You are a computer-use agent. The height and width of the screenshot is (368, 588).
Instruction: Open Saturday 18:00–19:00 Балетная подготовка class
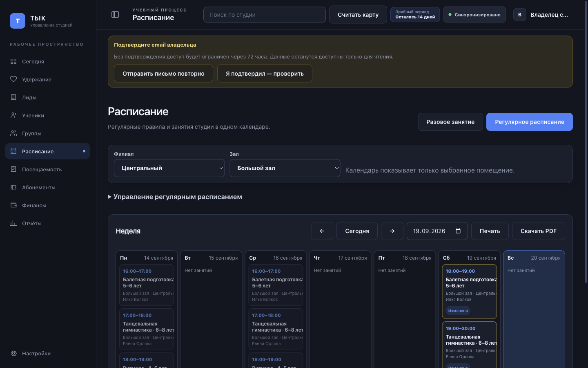(469, 292)
